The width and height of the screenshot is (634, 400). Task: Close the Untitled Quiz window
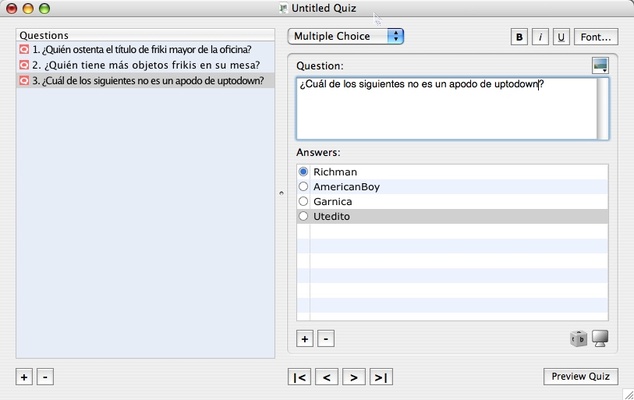(x=12, y=8)
